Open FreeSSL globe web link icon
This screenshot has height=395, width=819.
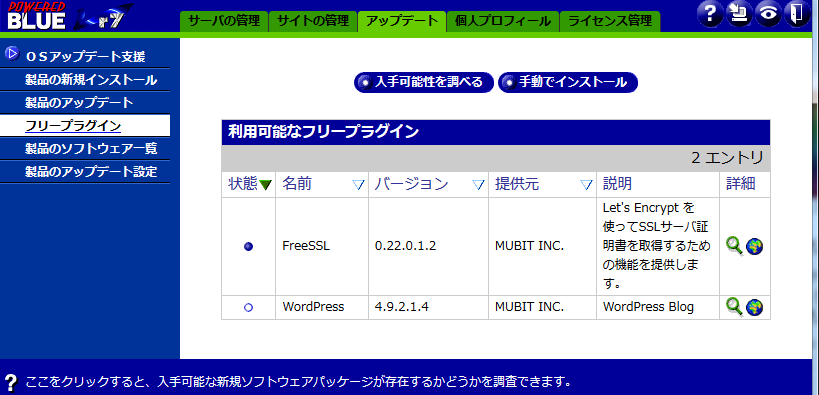754,246
